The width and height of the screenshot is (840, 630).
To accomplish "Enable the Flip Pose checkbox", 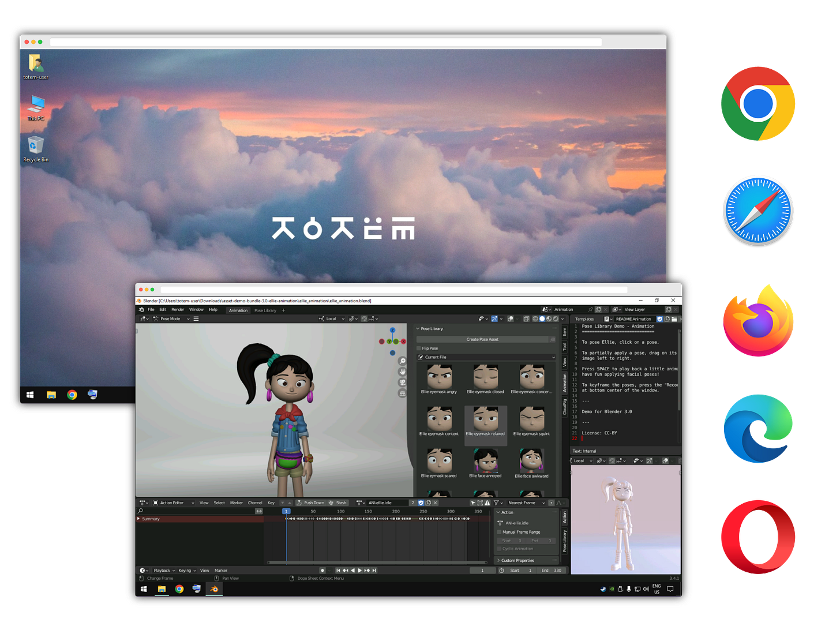I will (419, 348).
